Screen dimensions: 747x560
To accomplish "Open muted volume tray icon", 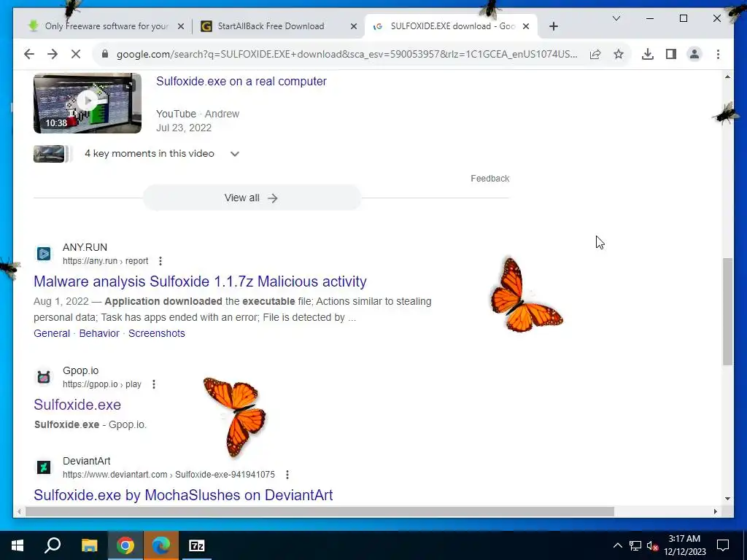I will (652, 545).
